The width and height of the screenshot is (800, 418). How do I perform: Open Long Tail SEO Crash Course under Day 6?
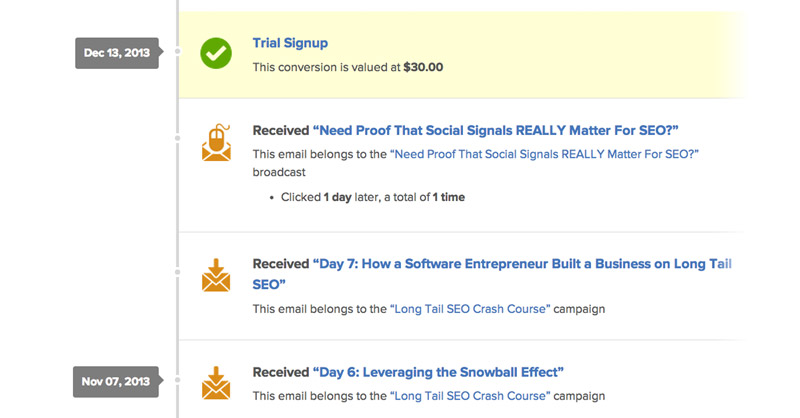click(x=470, y=396)
